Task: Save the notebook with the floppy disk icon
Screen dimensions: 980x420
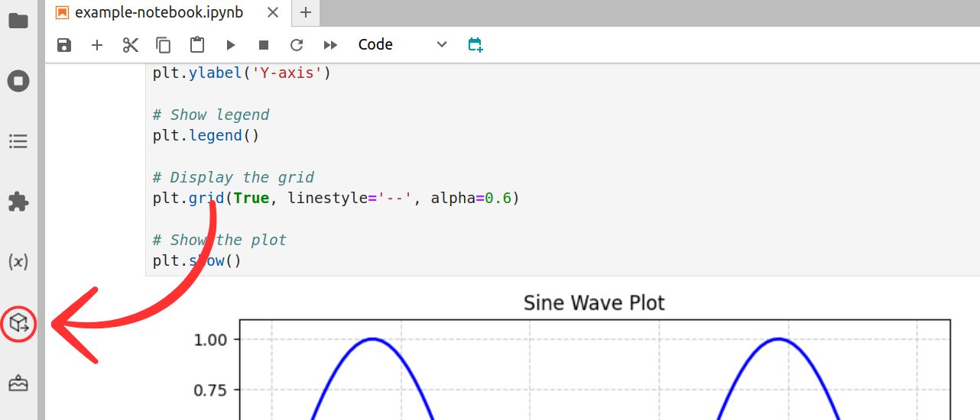Action: (x=64, y=45)
